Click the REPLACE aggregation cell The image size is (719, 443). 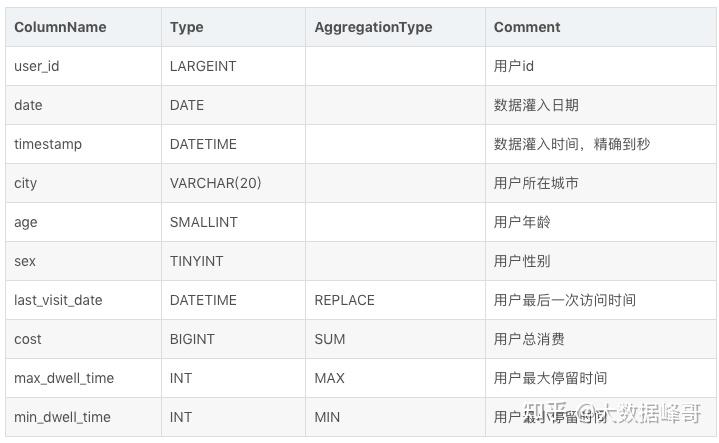point(344,300)
